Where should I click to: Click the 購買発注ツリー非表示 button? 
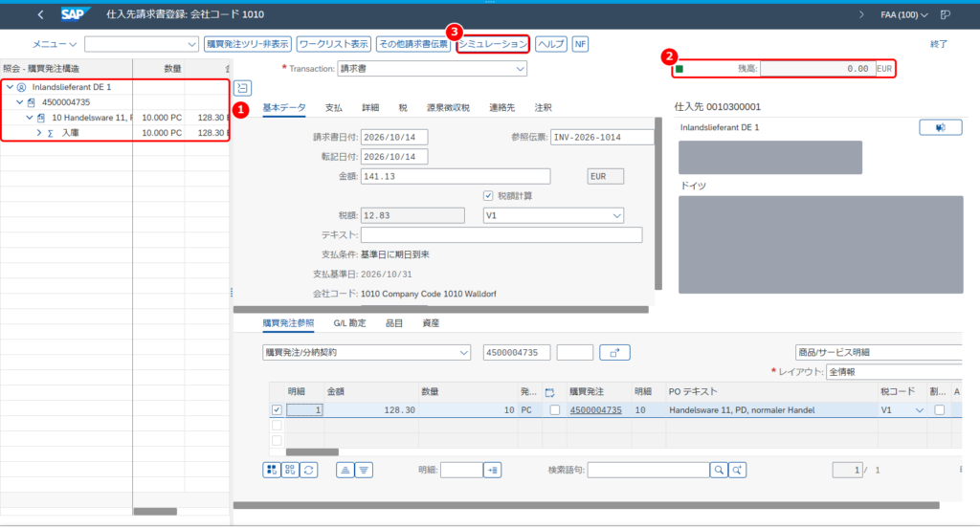[x=248, y=44]
